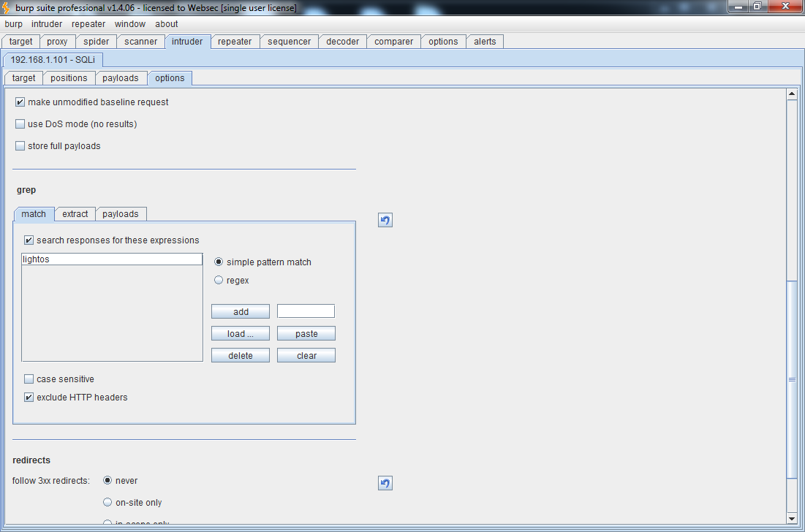Enable use DoS mode checkbox
Screen dimensions: 805x532
click(x=20, y=124)
